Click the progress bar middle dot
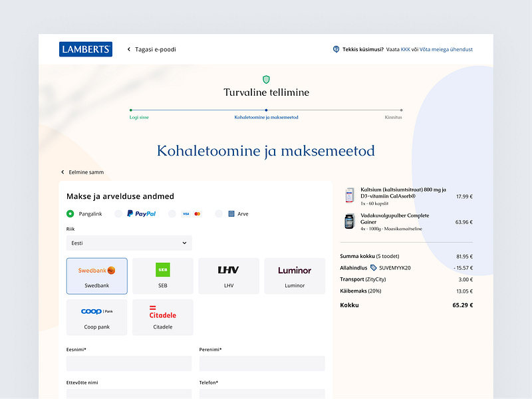 coord(267,110)
